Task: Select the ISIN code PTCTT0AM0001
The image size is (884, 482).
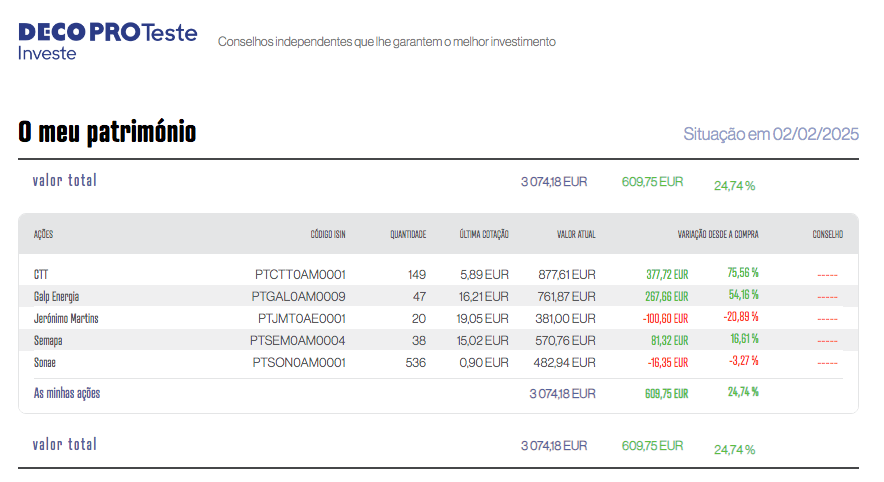Action: coord(300,274)
